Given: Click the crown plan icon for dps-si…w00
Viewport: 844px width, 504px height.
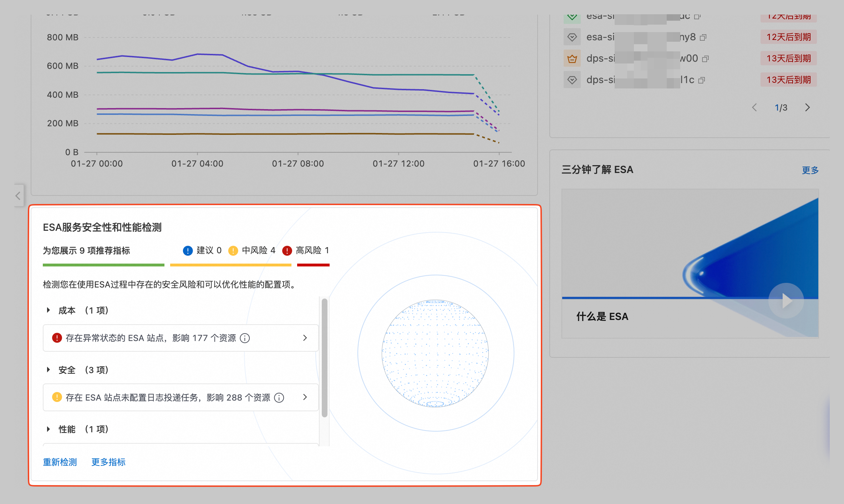Looking at the screenshot, I should (x=572, y=58).
